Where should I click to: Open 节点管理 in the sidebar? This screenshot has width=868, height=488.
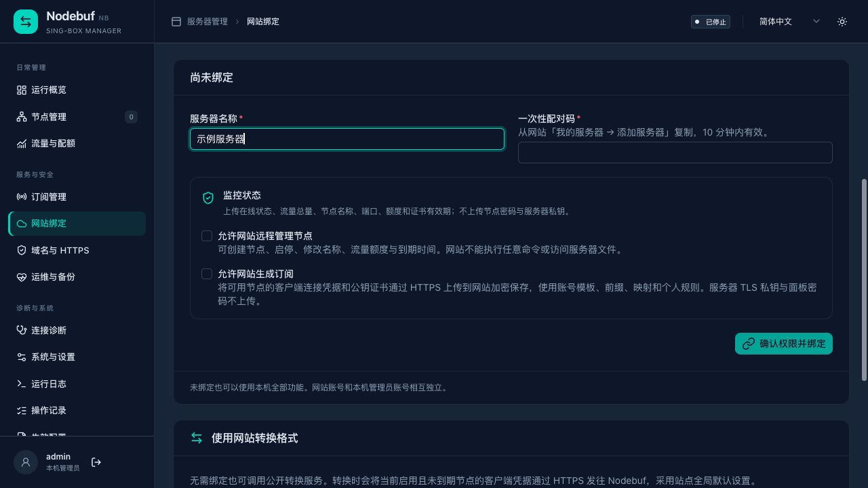point(77,117)
